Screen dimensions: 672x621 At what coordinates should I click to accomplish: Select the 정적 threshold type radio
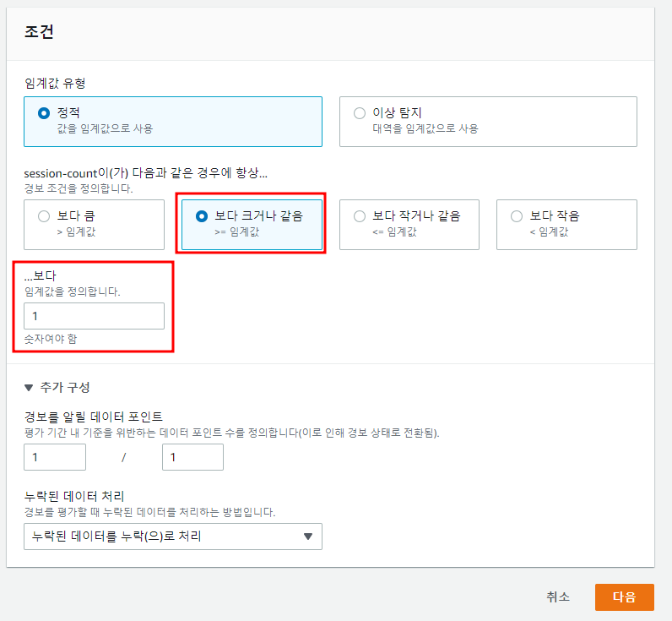click(44, 113)
